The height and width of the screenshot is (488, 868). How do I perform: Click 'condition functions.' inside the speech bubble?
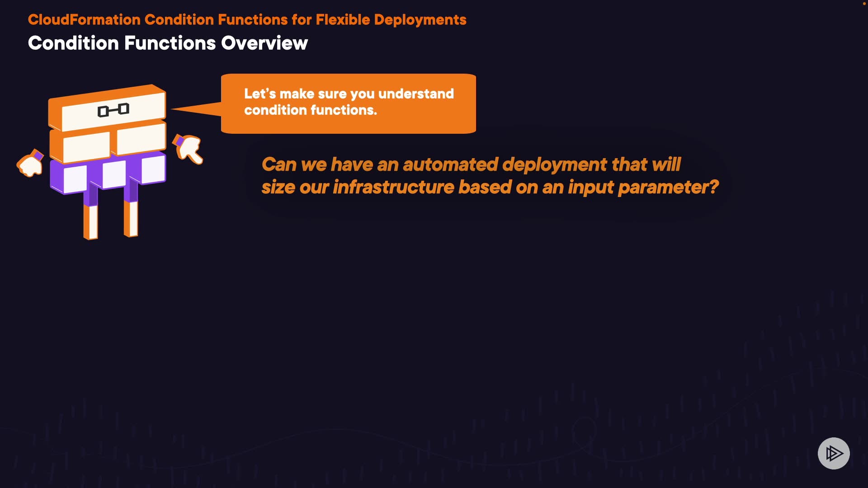[310, 110]
